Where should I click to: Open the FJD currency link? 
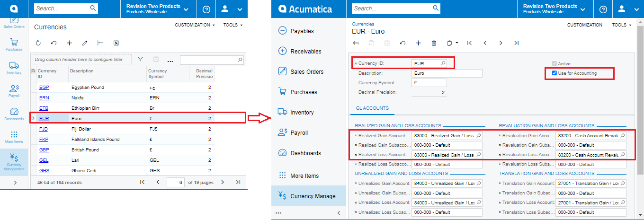(44, 129)
